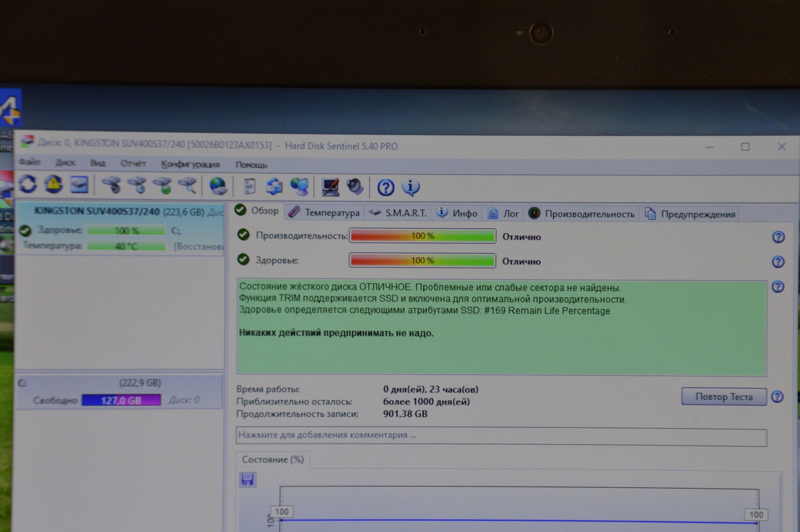The width and height of the screenshot is (800, 532).
Task: Open the Отчёт menu
Action: pyautogui.click(x=133, y=163)
